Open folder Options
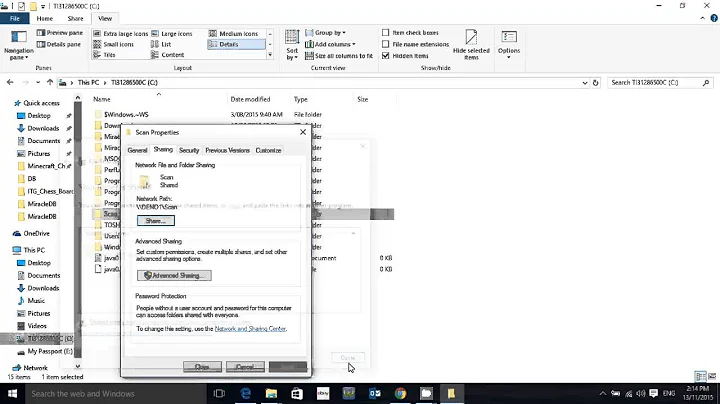This screenshot has width=720, height=404. [509, 45]
